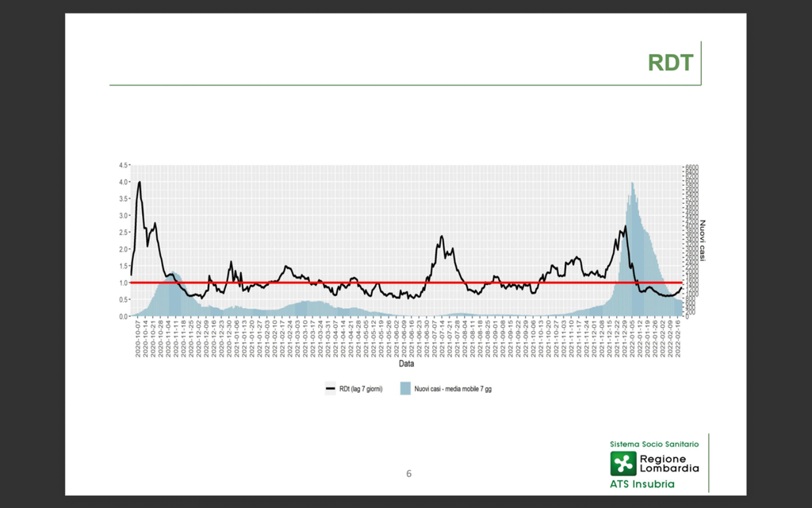Click the 3.0 tick on left axis
Viewport: 812px width, 508px height.
(123, 216)
